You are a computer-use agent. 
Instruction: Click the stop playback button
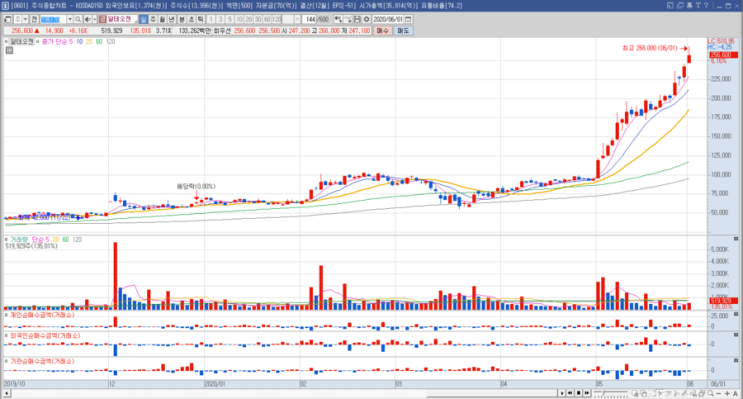[579, 393]
